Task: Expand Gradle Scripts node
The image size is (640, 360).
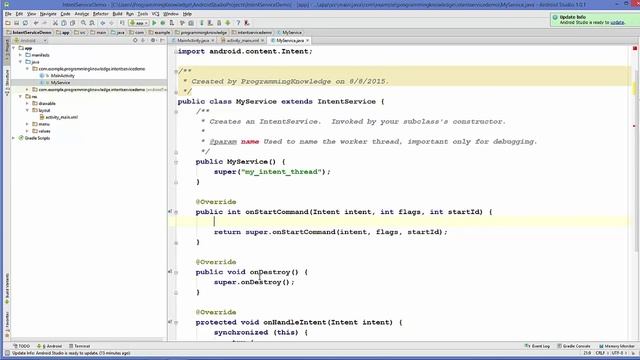Action: [14, 138]
